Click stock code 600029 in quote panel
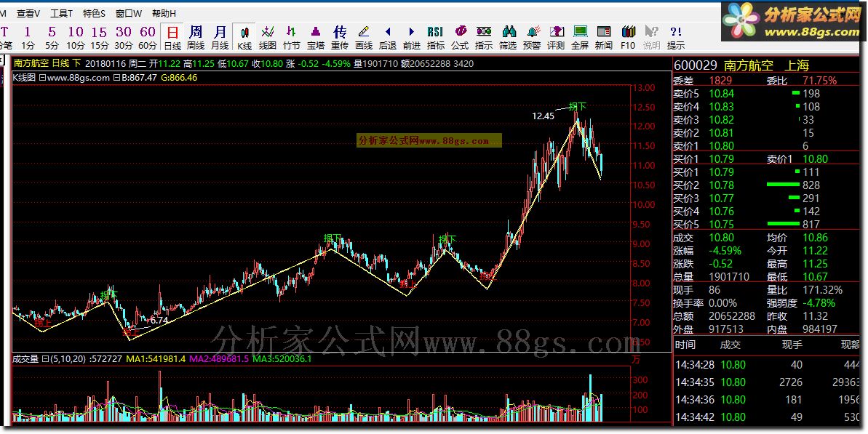 [696, 66]
